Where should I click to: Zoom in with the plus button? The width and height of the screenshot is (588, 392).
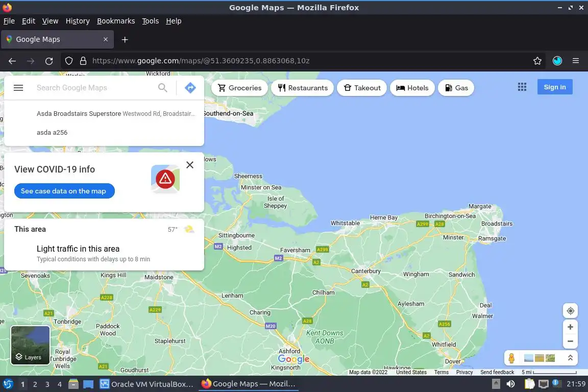(570, 327)
